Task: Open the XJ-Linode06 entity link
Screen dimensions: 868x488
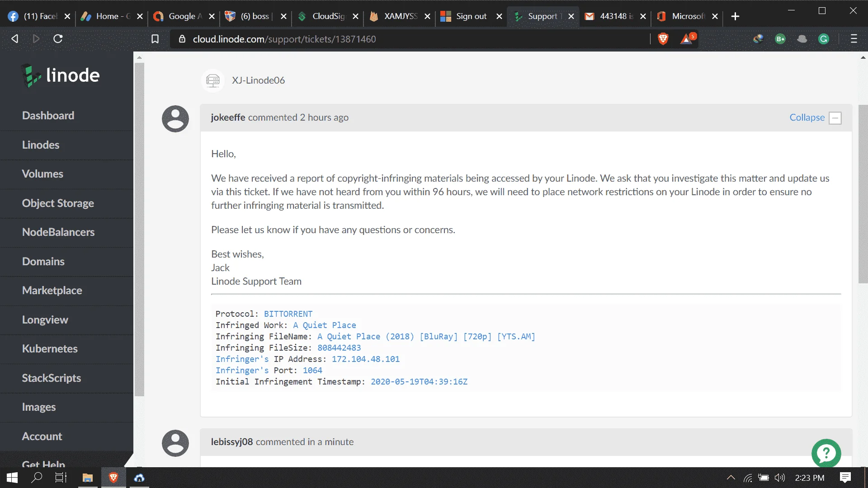Action: (258, 80)
